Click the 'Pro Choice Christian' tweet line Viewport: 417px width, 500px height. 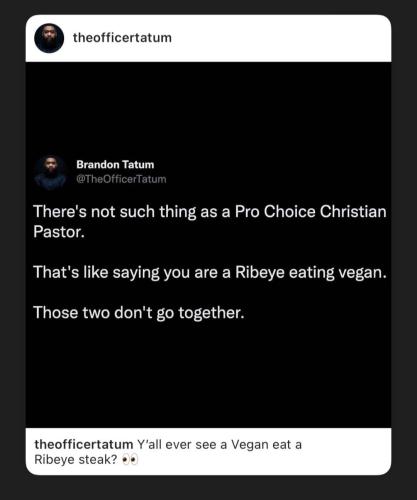(210, 212)
